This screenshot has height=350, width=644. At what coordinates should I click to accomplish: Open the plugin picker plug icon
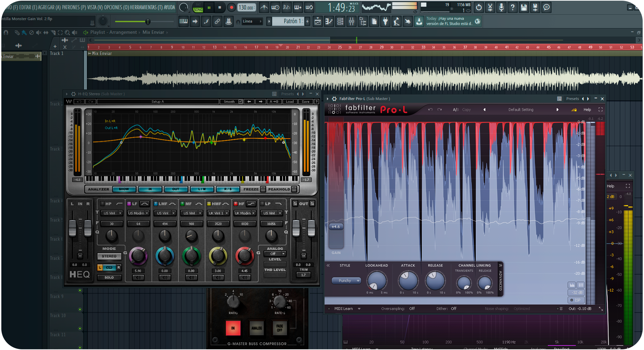(x=385, y=22)
